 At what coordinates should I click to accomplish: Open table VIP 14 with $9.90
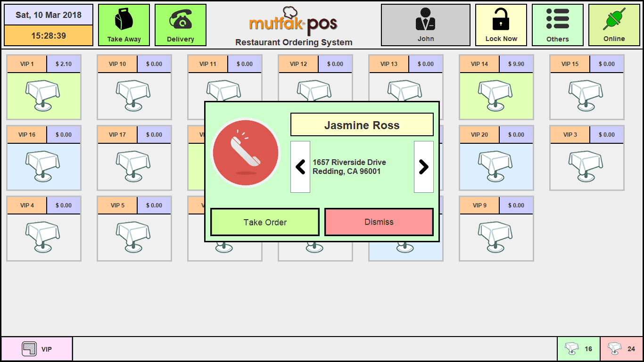[x=496, y=87]
